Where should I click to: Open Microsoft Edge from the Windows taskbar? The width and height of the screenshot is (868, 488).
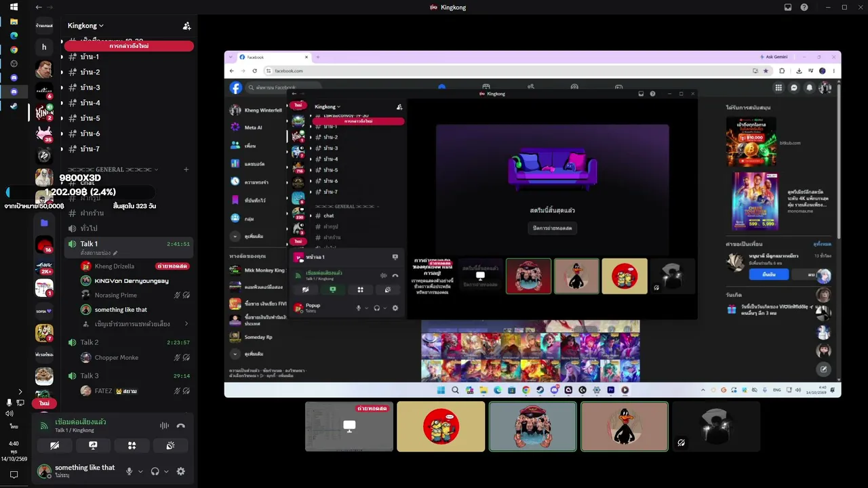coord(14,35)
